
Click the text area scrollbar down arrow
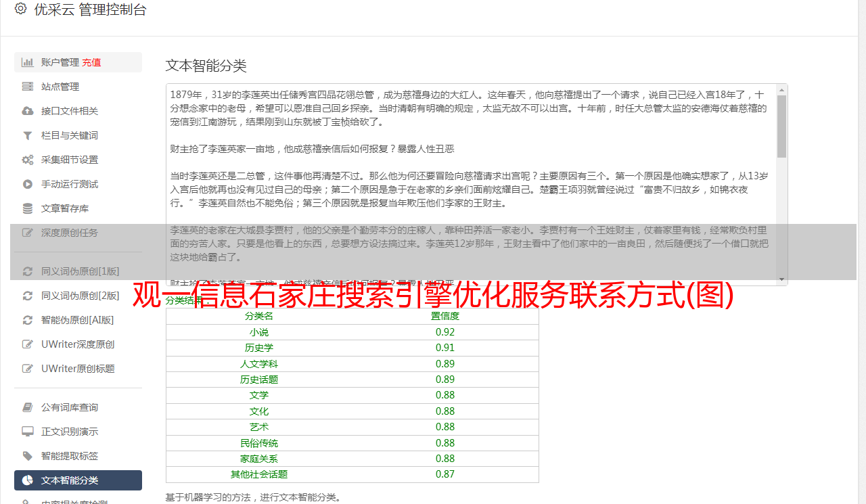(781, 279)
